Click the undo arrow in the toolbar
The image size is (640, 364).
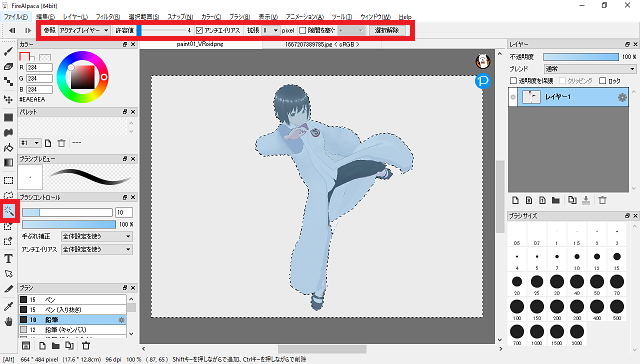coord(12,30)
